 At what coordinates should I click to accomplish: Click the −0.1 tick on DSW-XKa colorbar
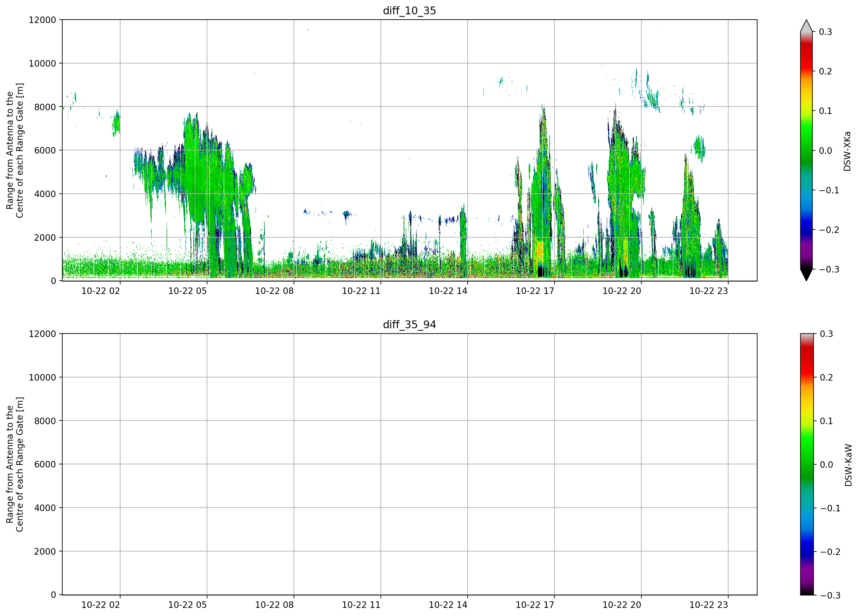(x=829, y=190)
